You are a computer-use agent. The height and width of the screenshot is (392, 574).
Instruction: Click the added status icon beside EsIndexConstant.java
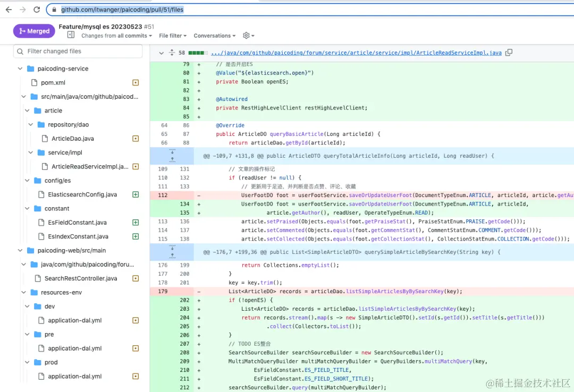(136, 236)
